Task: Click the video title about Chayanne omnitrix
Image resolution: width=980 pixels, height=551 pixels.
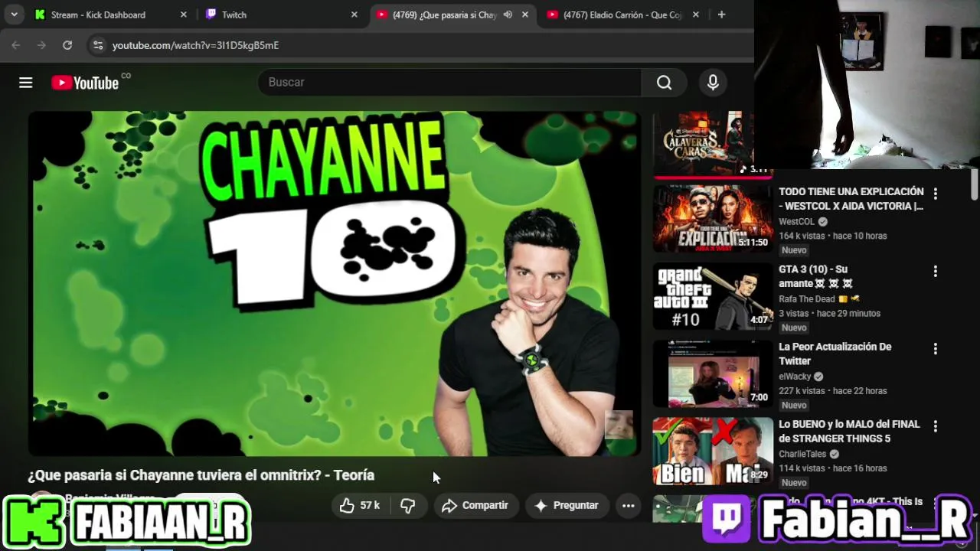Action: pyautogui.click(x=201, y=475)
